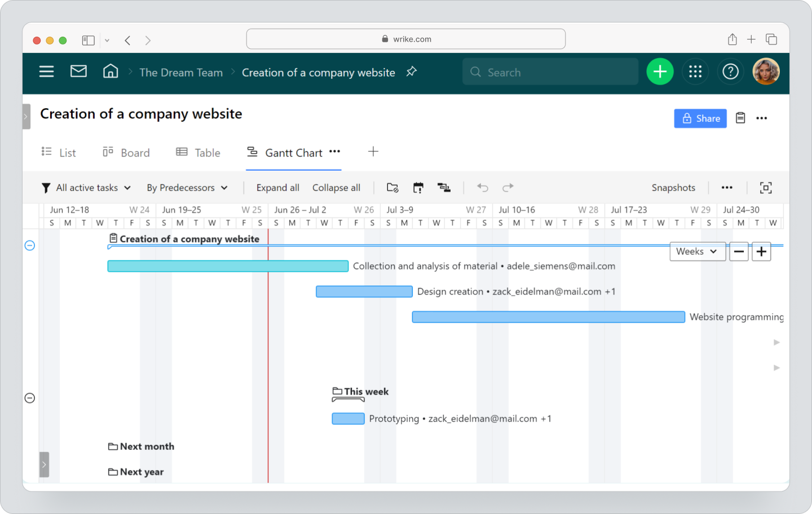Image resolution: width=812 pixels, height=514 pixels.
Task: Switch to the Table view tab
Action: click(198, 152)
